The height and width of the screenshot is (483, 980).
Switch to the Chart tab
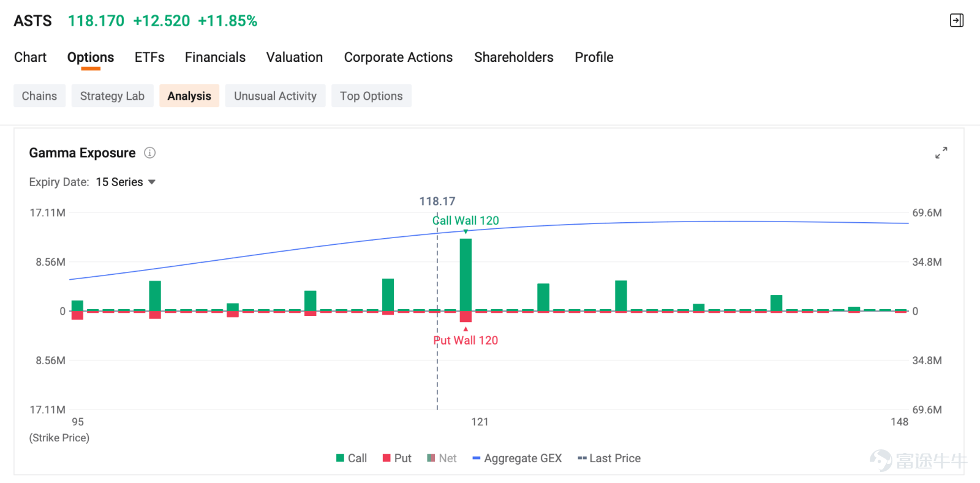tap(30, 57)
